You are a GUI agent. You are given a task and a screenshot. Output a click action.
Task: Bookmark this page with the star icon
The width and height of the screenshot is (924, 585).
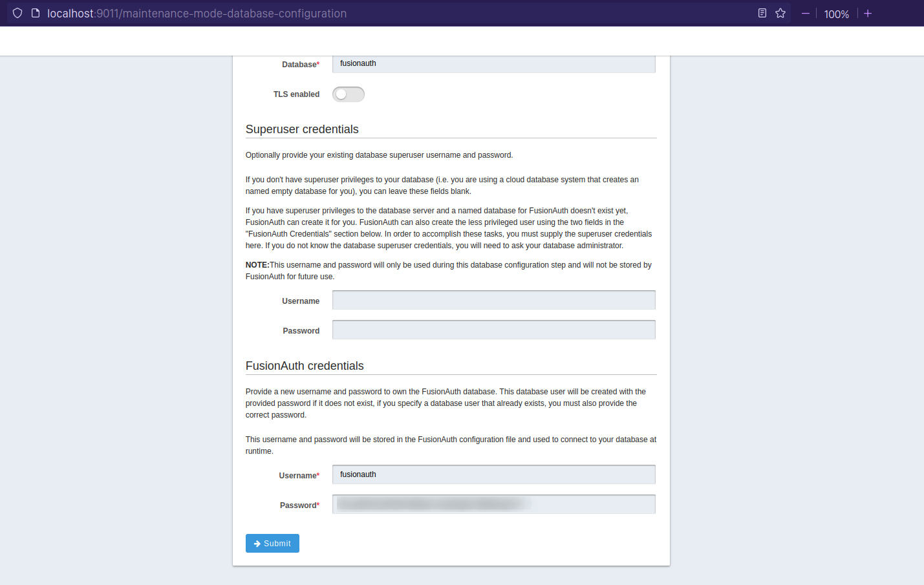click(x=780, y=13)
